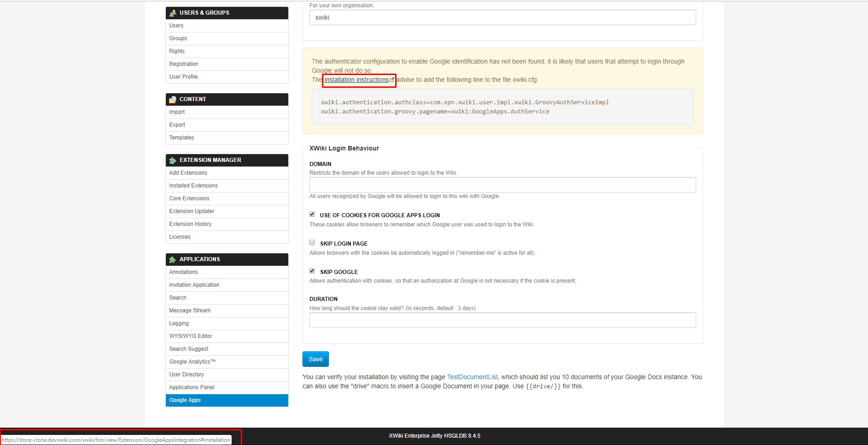
Task: Click external link icon beside installation instructions
Action: click(x=392, y=80)
